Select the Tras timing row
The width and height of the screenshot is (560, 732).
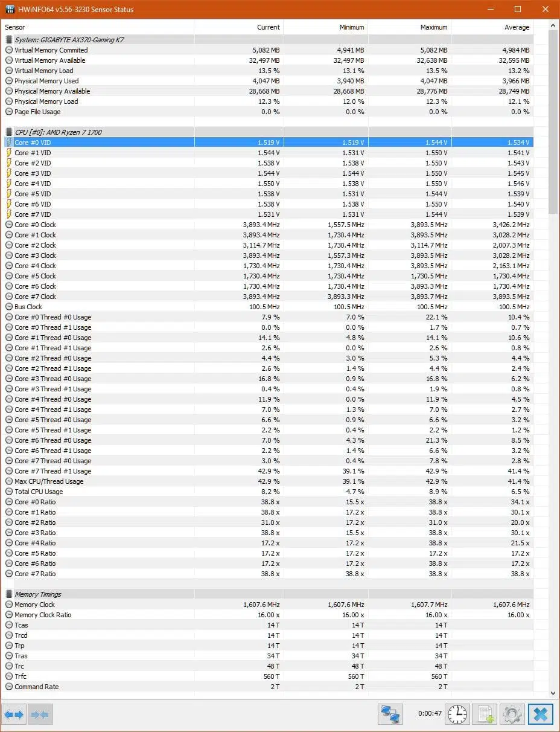268,656
